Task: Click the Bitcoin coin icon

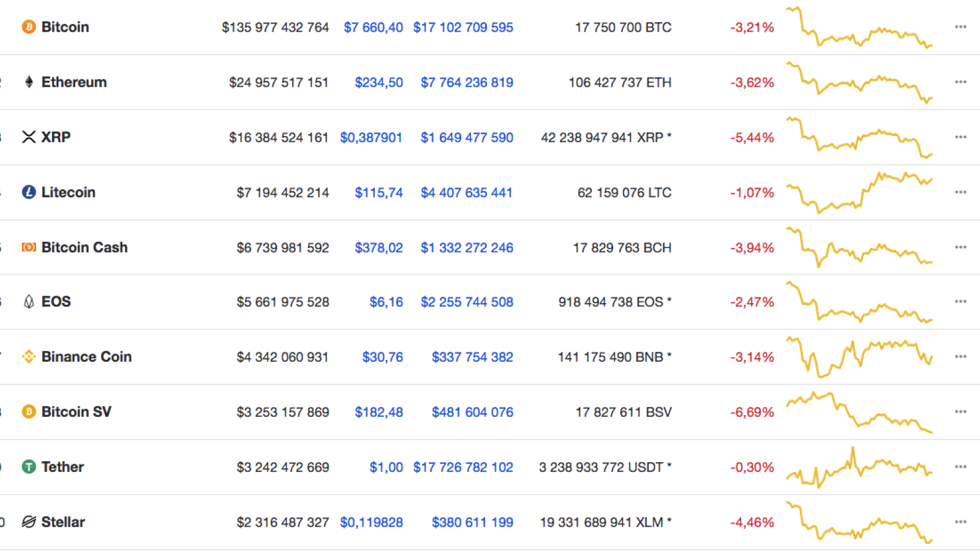Action: (29, 27)
